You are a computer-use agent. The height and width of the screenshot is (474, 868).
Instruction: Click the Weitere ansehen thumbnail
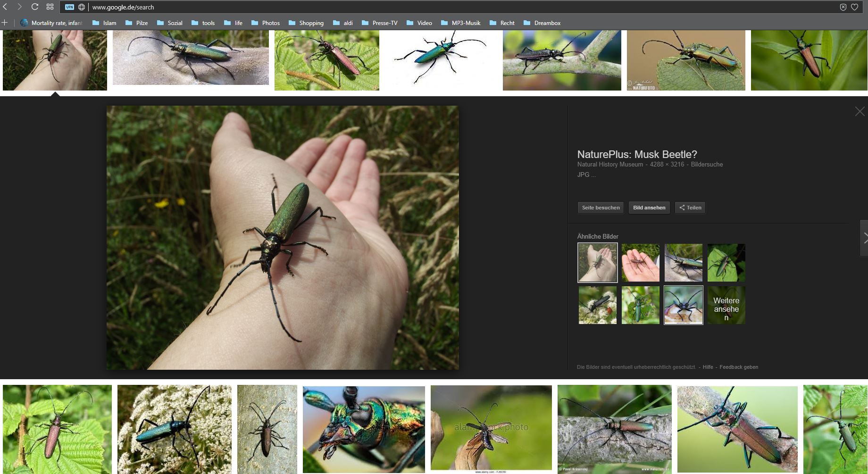(x=726, y=305)
